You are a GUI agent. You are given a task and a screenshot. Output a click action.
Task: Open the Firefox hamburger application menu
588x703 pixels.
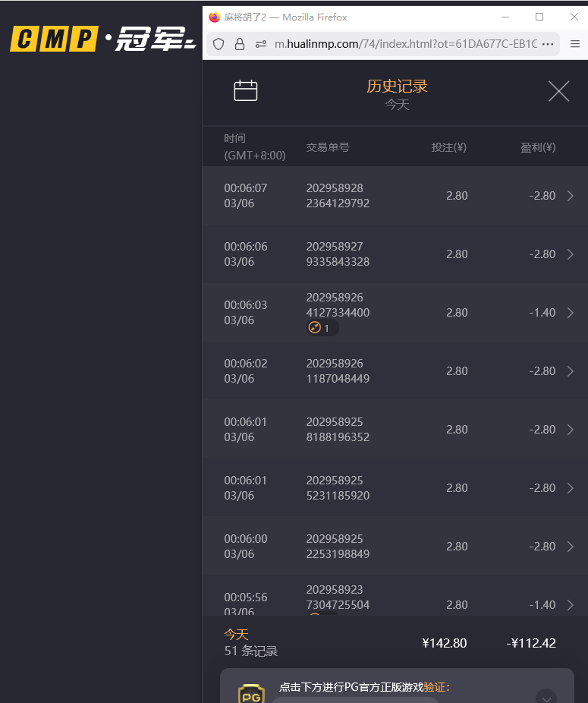(574, 44)
